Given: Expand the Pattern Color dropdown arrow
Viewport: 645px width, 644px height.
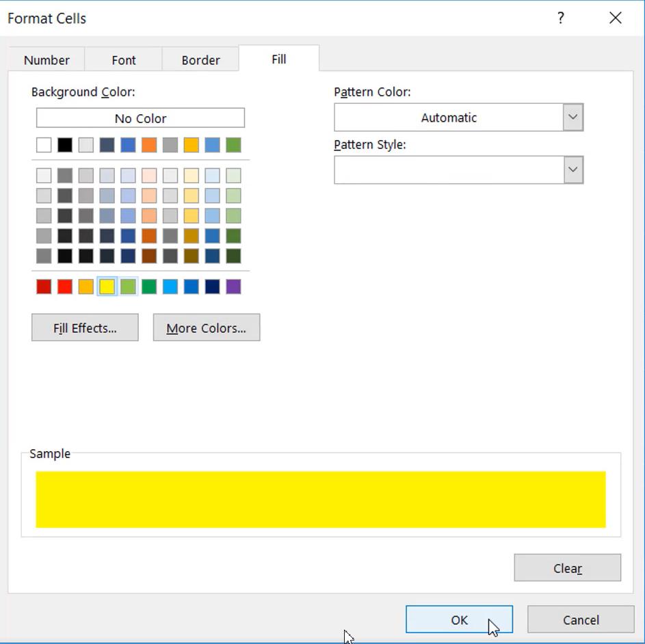Looking at the screenshot, I should point(572,118).
